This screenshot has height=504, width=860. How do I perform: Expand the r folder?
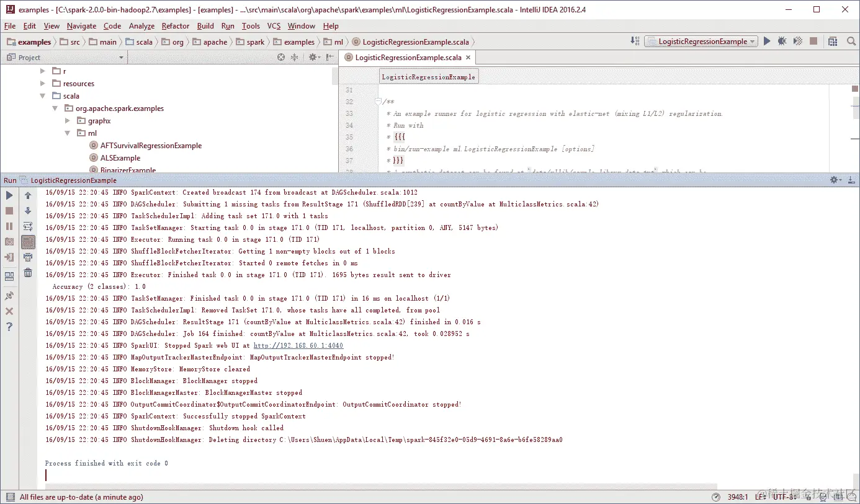coord(42,71)
